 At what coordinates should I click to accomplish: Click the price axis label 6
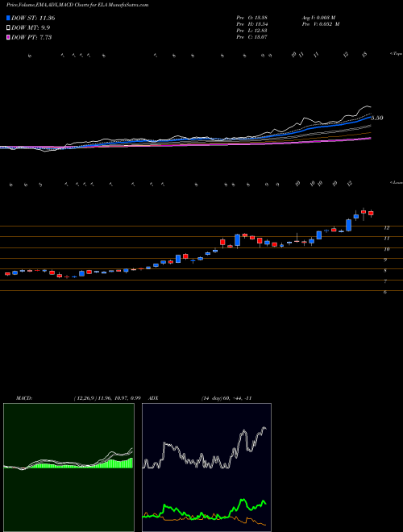coord(385,292)
